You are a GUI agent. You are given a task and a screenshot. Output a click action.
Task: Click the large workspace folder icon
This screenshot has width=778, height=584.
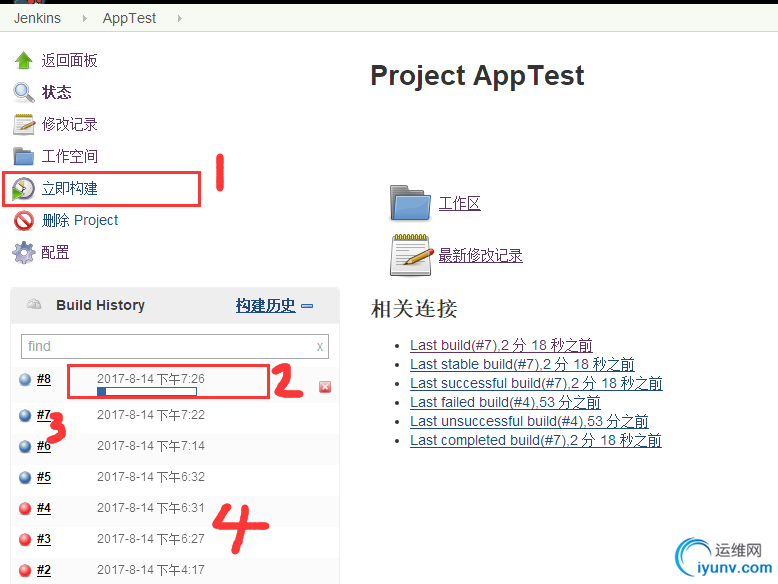pyautogui.click(x=410, y=203)
